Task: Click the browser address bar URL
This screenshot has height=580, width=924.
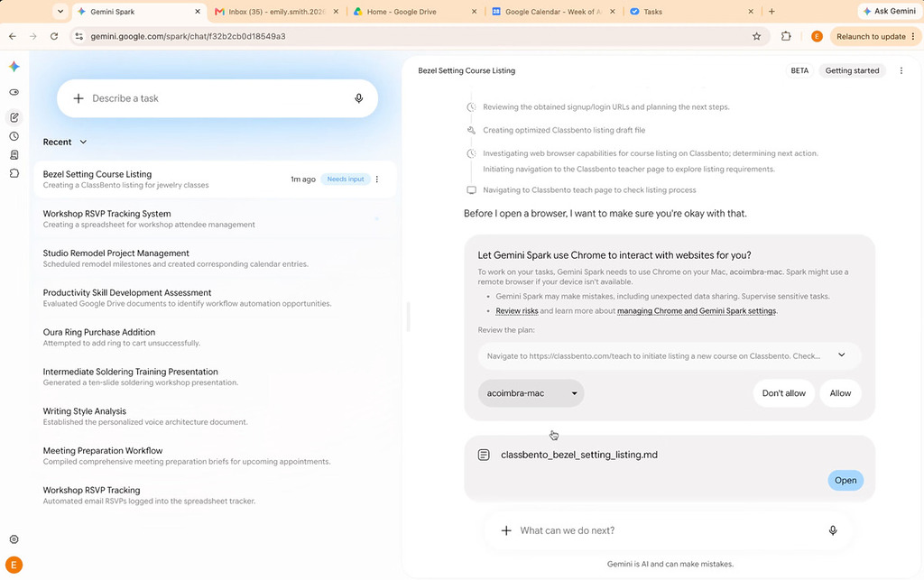Action: (x=188, y=36)
